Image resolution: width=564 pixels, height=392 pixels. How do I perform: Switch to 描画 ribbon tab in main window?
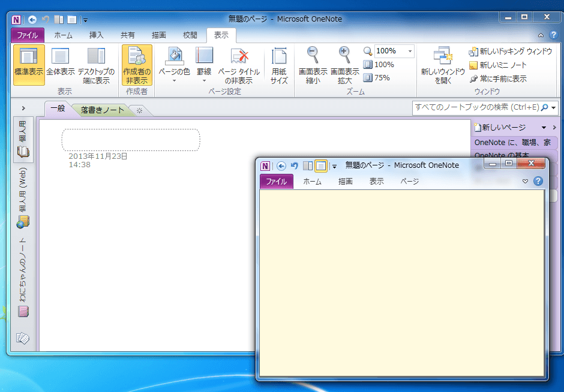click(158, 35)
